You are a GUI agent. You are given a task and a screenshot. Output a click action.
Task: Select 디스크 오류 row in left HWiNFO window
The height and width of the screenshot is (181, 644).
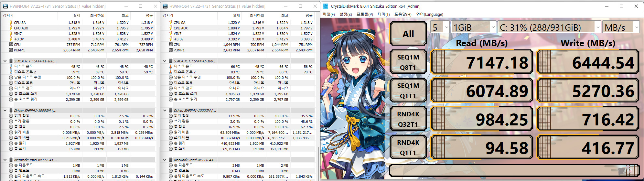point(78,83)
